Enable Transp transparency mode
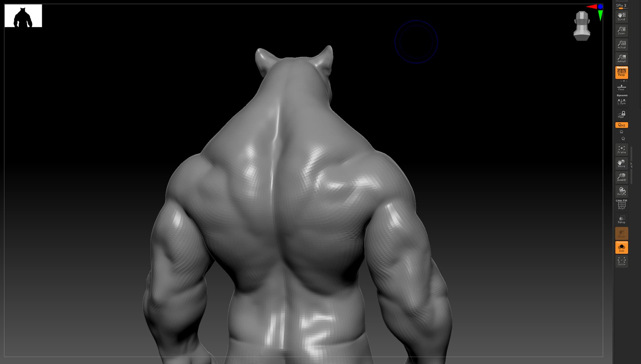The height and width of the screenshot is (364, 641). [x=621, y=220]
